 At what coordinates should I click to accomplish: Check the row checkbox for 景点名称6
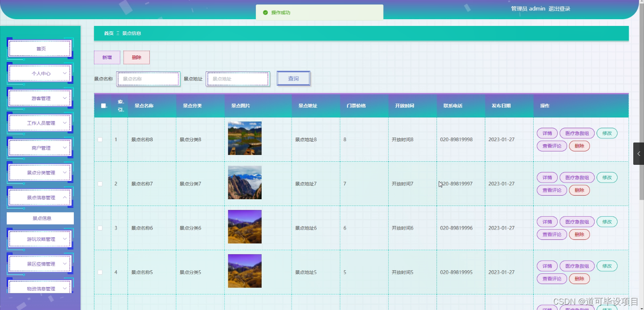(100, 228)
